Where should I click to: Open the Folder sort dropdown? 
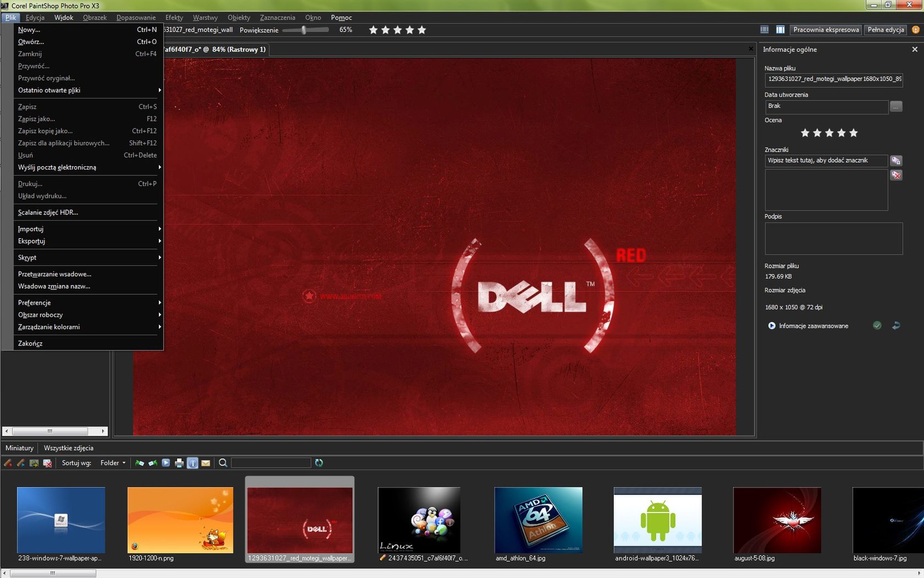[x=113, y=463]
